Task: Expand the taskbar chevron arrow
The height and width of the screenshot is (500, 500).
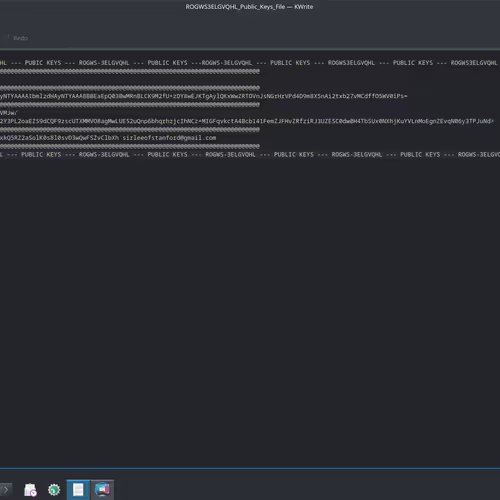Action: click(6, 490)
